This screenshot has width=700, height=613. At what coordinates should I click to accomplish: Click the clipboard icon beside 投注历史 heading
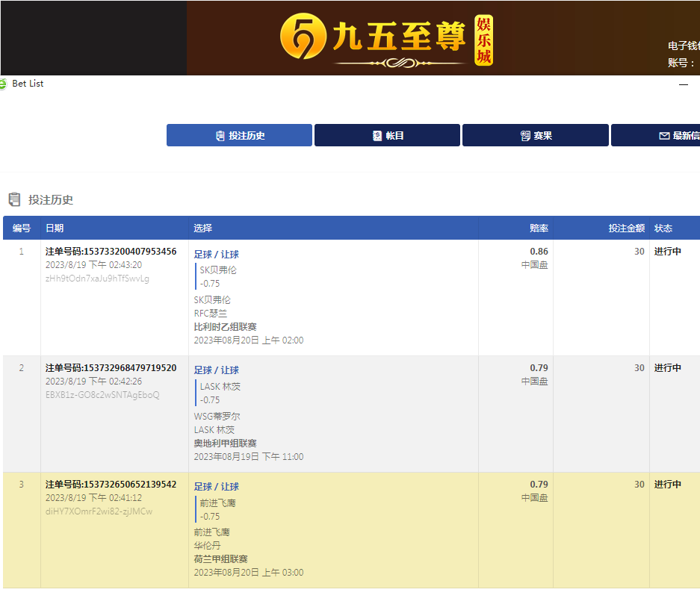(14, 199)
